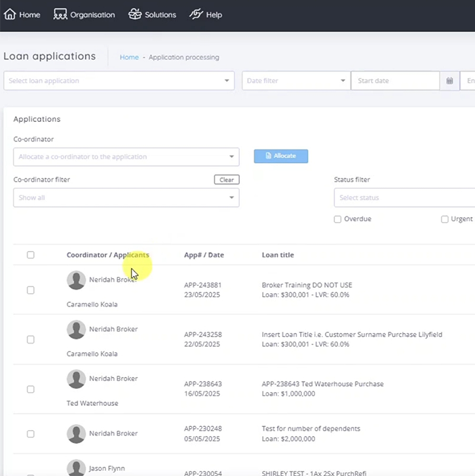
Task: Click the Solutions boxes icon
Action: [x=135, y=14]
